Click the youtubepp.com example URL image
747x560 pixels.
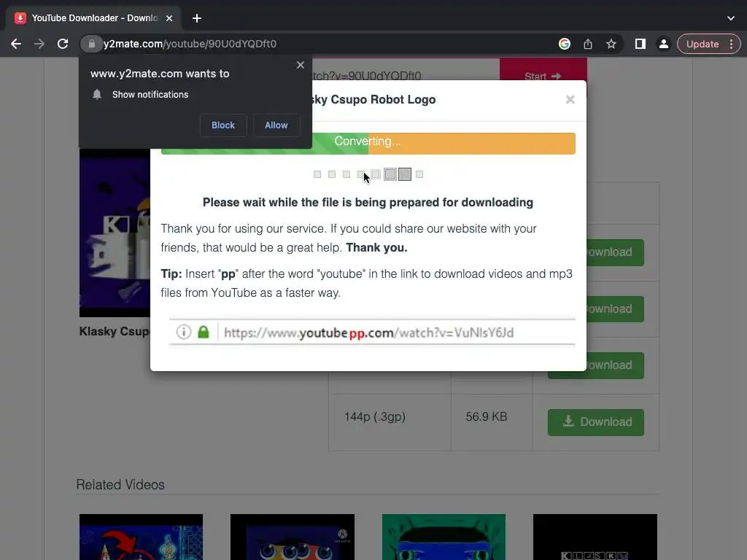[x=373, y=332]
